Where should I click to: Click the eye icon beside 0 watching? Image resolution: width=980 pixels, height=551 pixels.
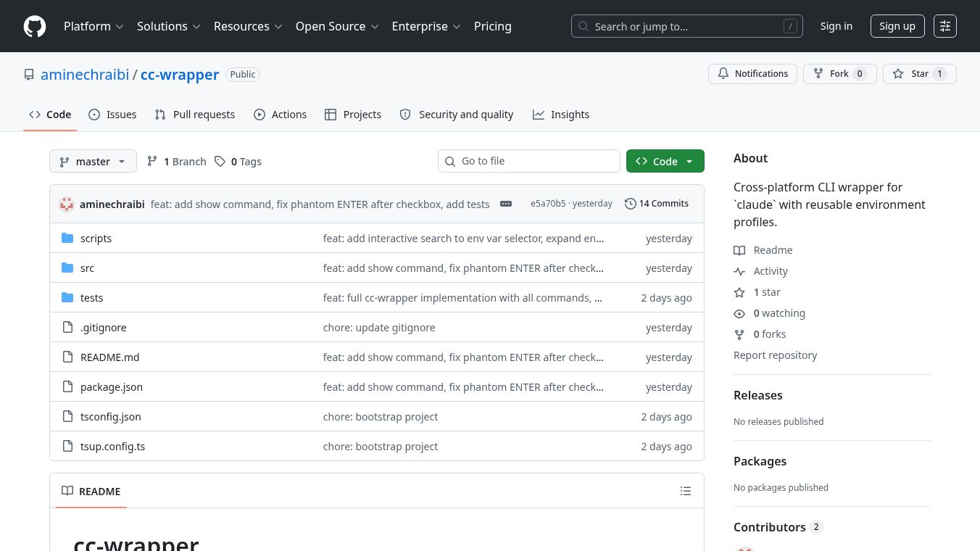click(739, 313)
